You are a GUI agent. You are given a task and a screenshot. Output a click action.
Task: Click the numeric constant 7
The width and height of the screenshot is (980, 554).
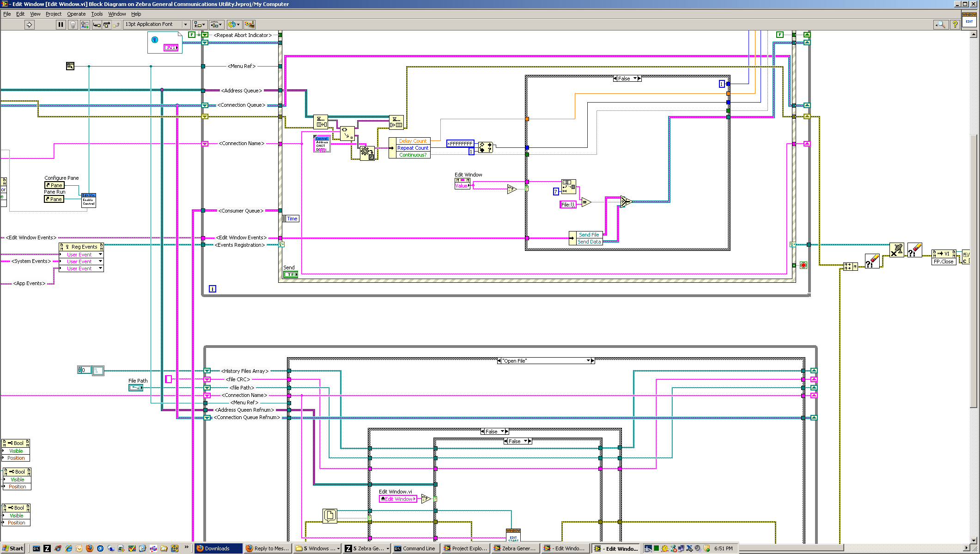tap(556, 191)
